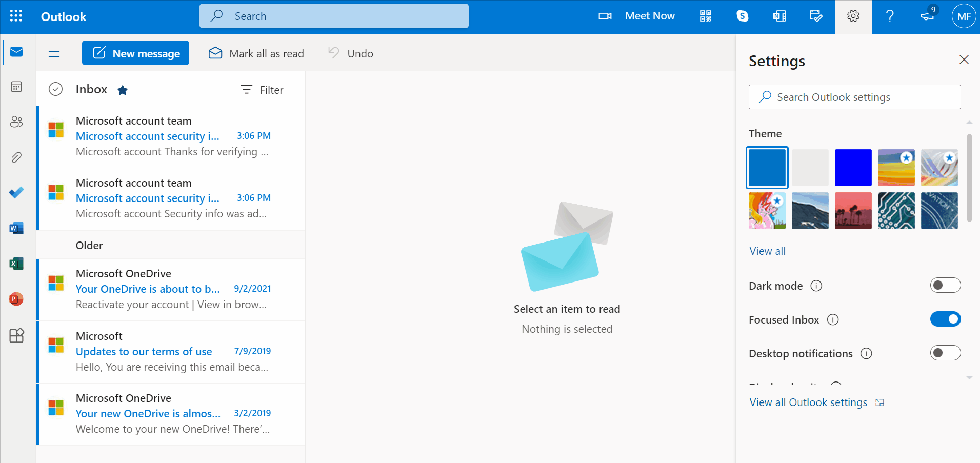The height and width of the screenshot is (463, 980).
Task: Open the People view in the sidebar
Action: pos(16,122)
